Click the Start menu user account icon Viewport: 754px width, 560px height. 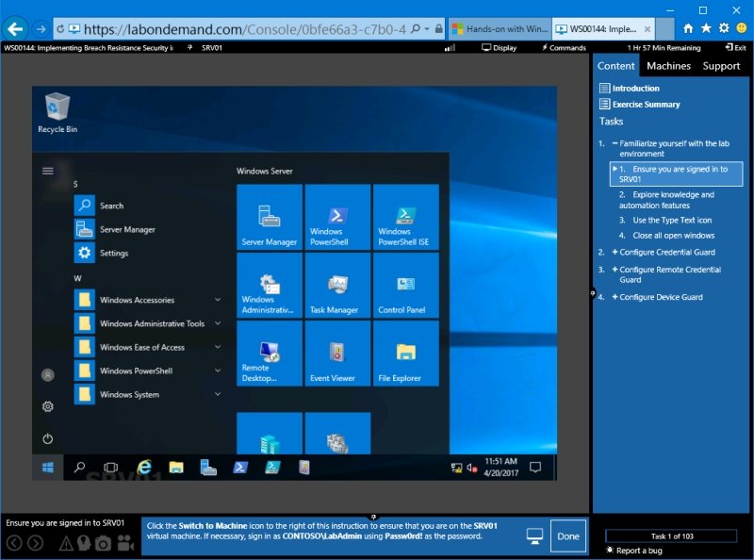point(48,375)
